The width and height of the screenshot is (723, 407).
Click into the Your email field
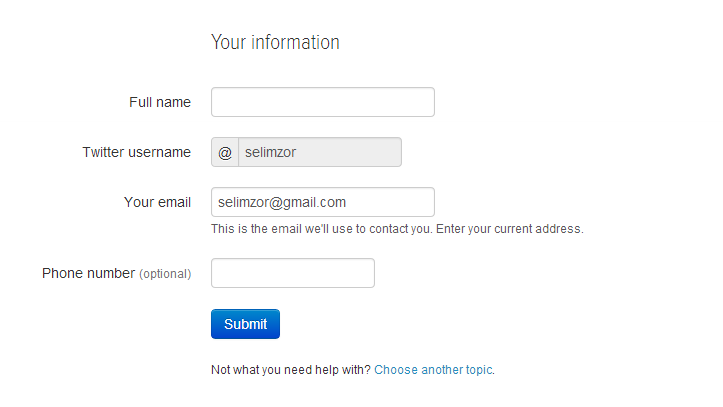322,202
